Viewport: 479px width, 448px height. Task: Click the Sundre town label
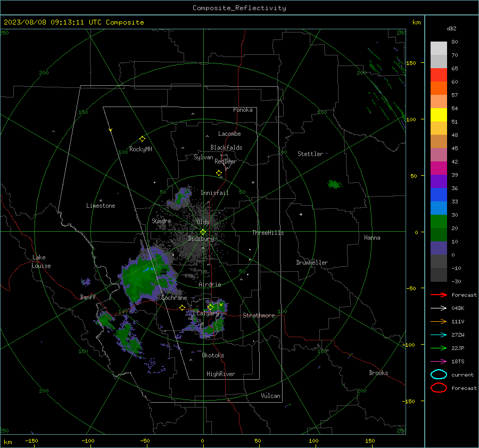[161, 221]
